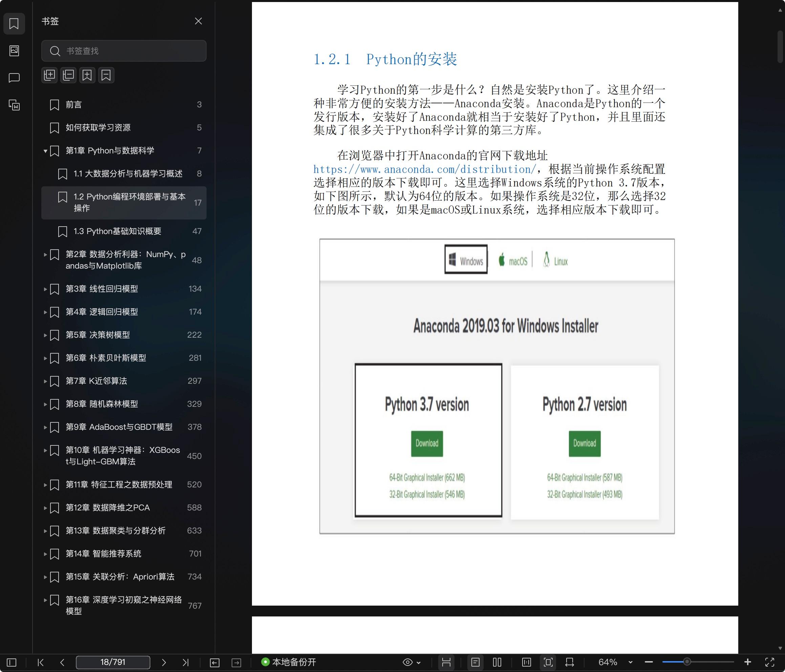Open the thumbnails panel icon
Screen dimensions: 785x672
pos(14,50)
